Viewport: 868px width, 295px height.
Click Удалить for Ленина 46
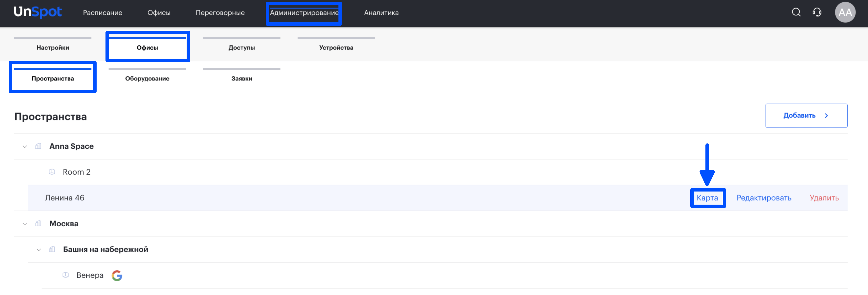click(824, 198)
